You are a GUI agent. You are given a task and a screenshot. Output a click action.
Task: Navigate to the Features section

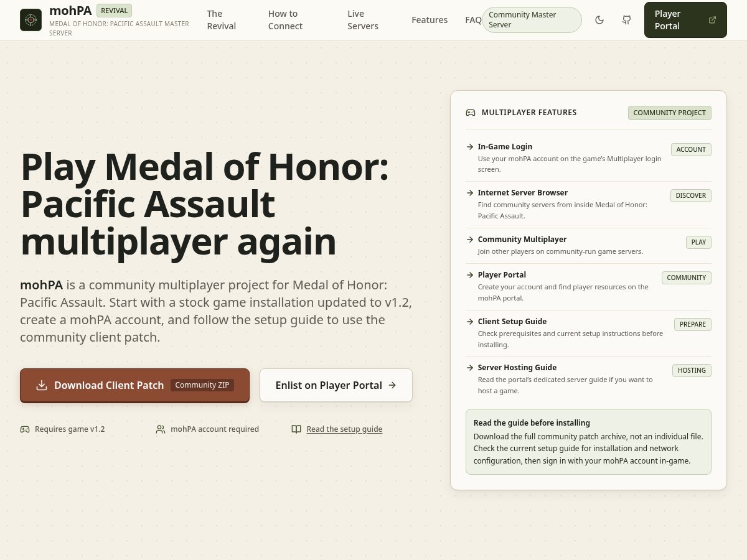[x=430, y=20]
